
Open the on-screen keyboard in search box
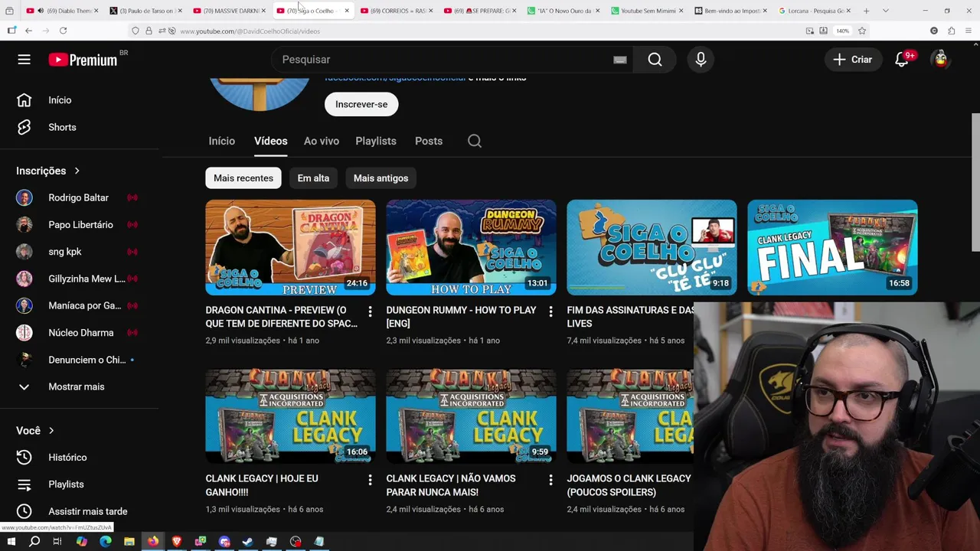pyautogui.click(x=620, y=60)
